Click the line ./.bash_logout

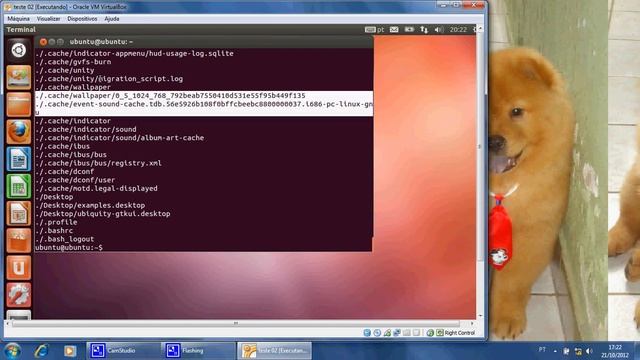(x=64, y=239)
